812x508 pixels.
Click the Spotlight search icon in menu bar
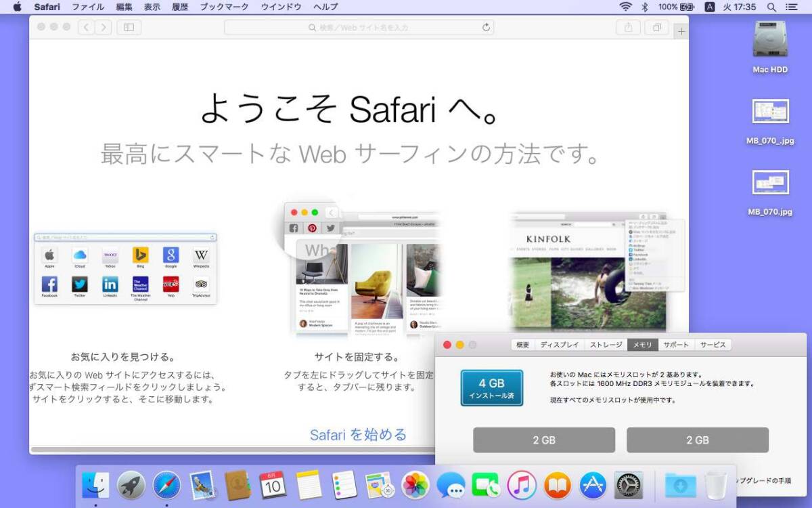point(771,7)
